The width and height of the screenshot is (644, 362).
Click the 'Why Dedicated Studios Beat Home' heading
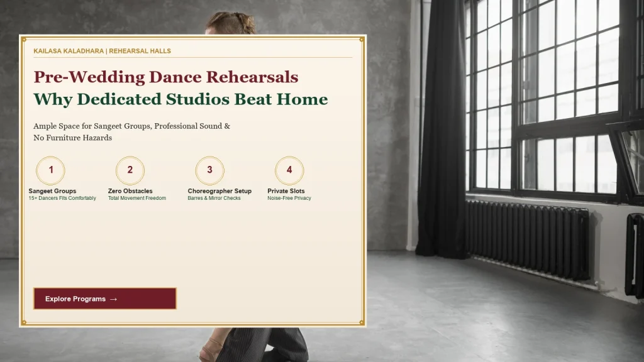click(x=180, y=99)
